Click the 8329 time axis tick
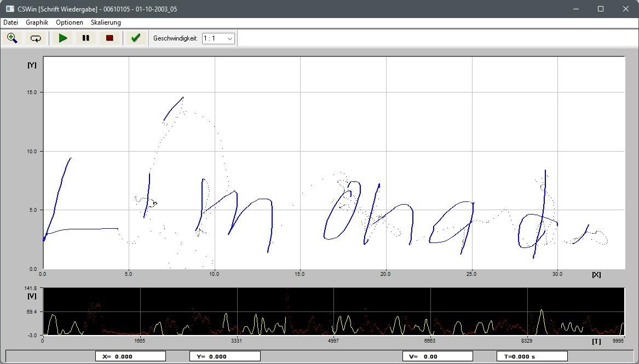Viewport: 639px width, 364px height. point(527,341)
